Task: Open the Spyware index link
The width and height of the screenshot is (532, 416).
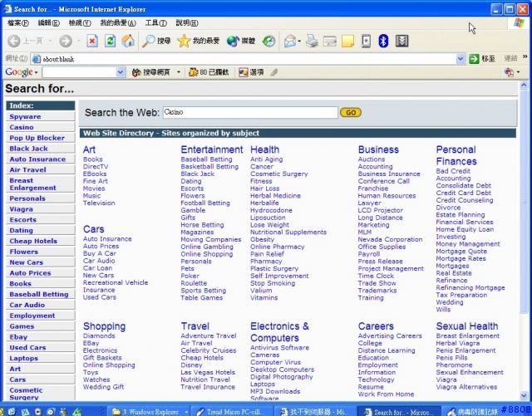Action: (x=25, y=116)
